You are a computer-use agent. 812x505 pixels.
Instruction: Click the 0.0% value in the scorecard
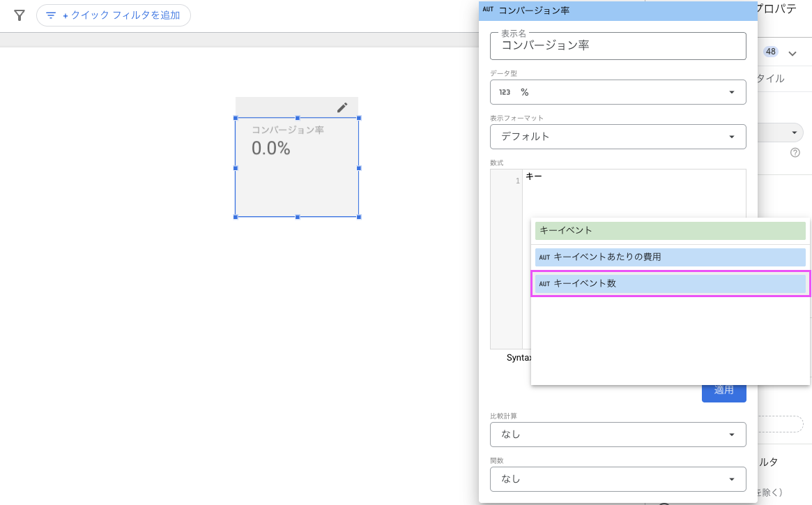click(x=271, y=149)
